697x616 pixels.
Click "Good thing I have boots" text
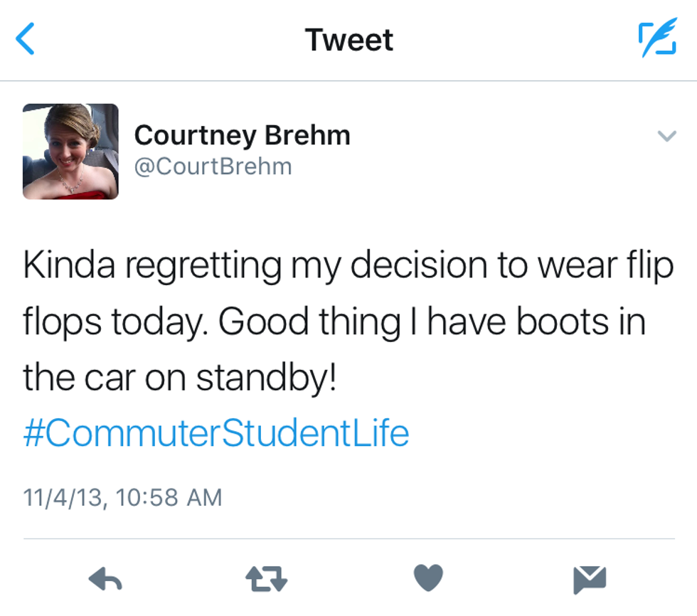[x=413, y=322]
